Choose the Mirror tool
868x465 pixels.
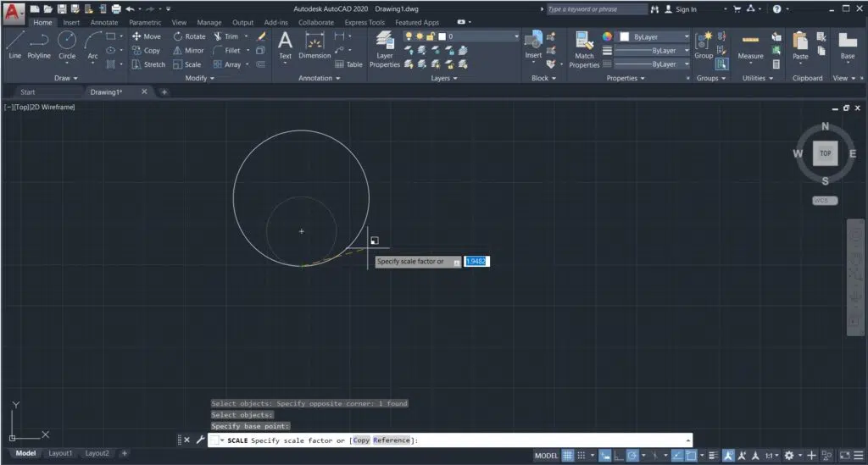(x=188, y=50)
